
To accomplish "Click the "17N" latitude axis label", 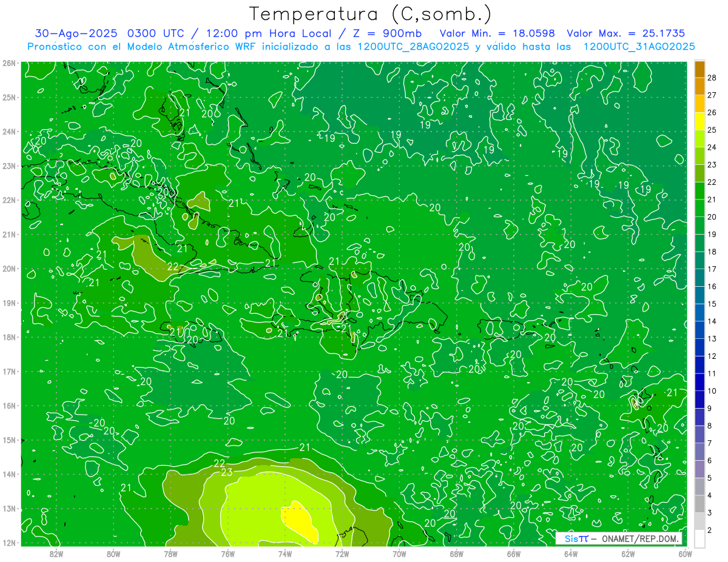I will tap(9, 372).
